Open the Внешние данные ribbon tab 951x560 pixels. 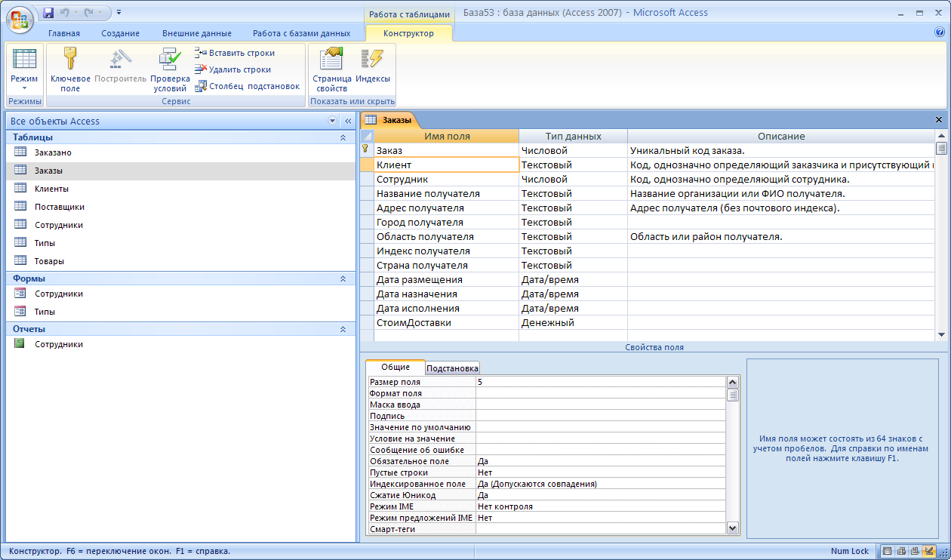[x=197, y=33]
